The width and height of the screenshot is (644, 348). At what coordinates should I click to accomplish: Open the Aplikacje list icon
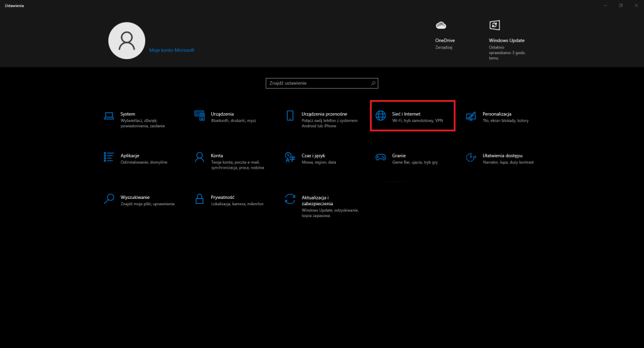tap(109, 157)
